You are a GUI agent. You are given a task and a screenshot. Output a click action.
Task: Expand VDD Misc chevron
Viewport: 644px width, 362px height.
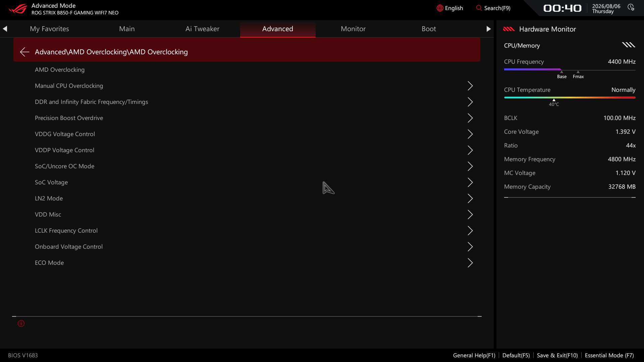tap(470, 215)
